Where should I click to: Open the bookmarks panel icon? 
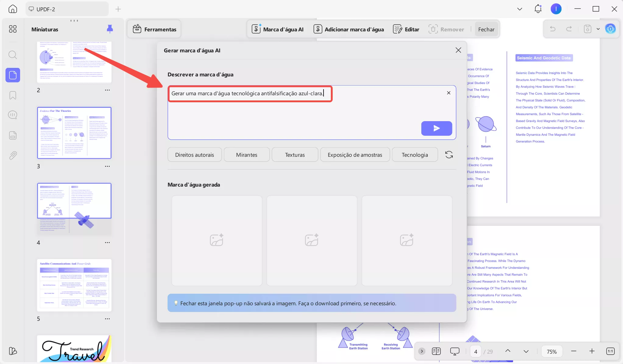(12, 95)
